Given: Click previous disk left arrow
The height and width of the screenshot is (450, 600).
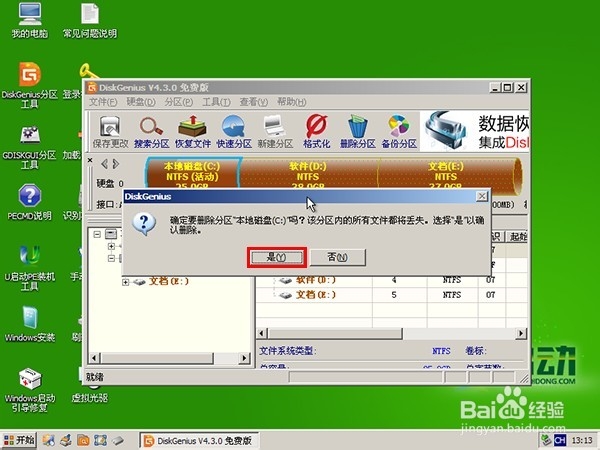Looking at the screenshot, I should (x=104, y=164).
